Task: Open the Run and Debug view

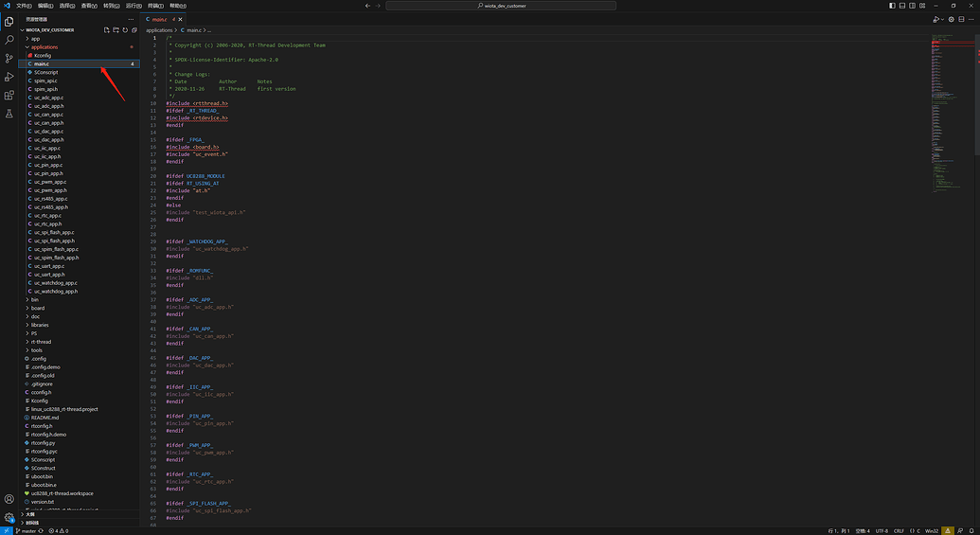Action: click(9, 76)
